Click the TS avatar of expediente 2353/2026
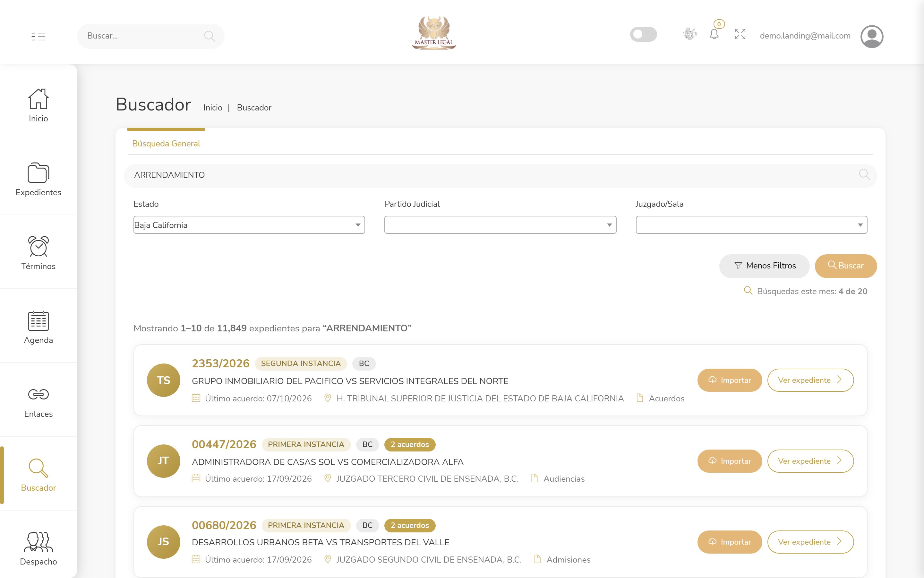924x578 pixels. [163, 380]
